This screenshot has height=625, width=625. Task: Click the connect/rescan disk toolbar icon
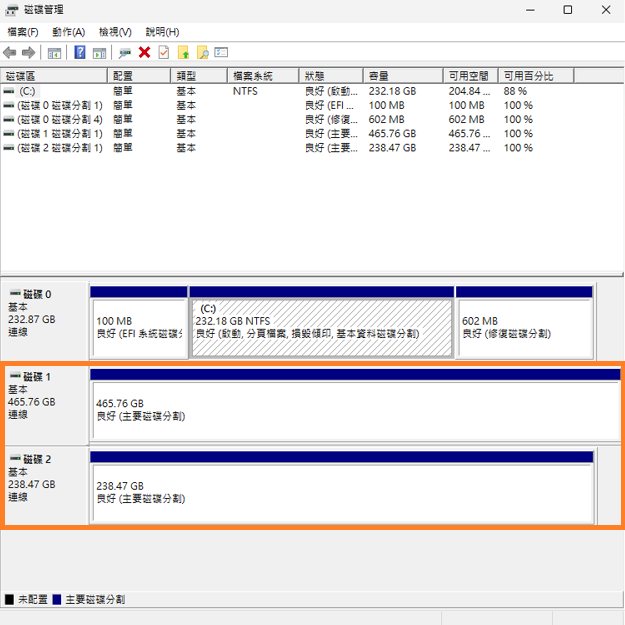125,52
